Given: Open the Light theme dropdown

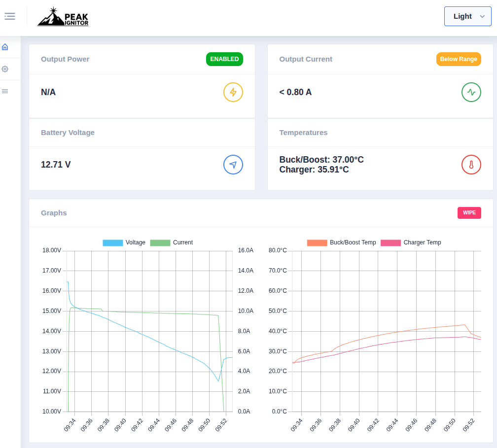Looking at the screenshot, I should tap(467, 16).
